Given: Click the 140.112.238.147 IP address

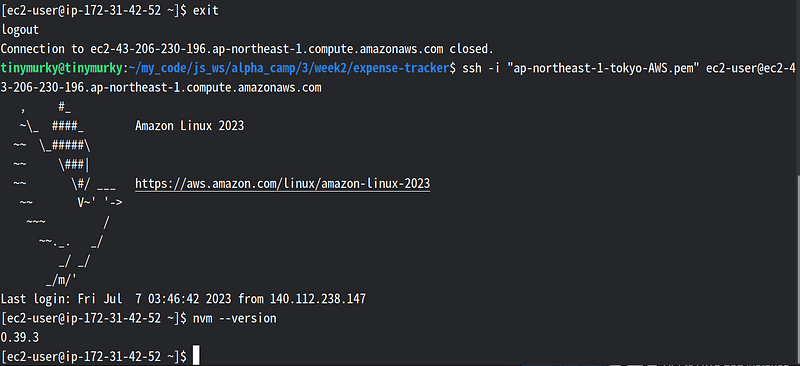Looking at the screenshot, I should click(x=318, y=299).
